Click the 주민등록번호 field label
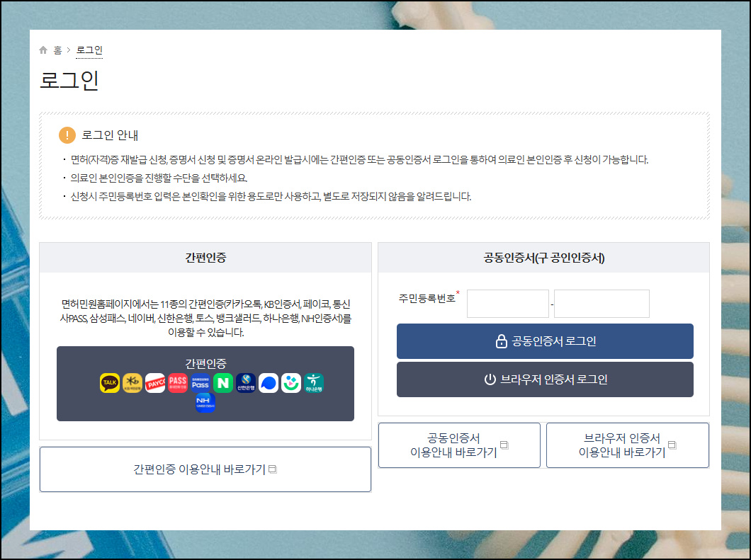This screenshot has height=560, width=751. pos(427,299)
